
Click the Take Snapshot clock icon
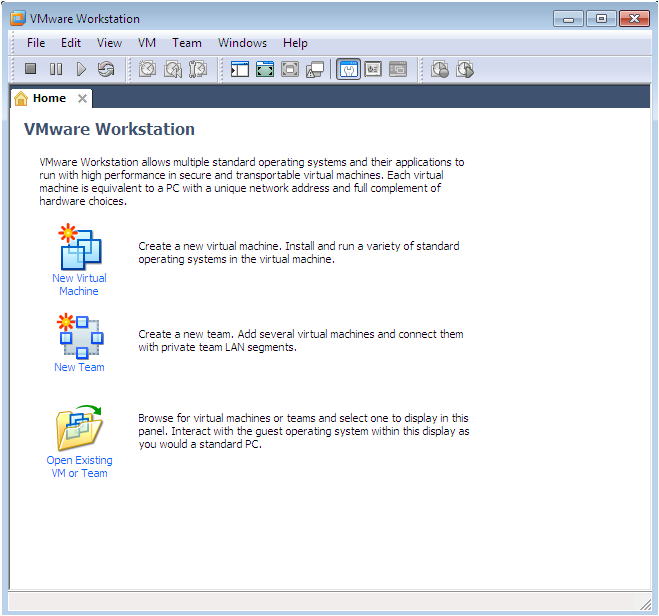(148, 69)
